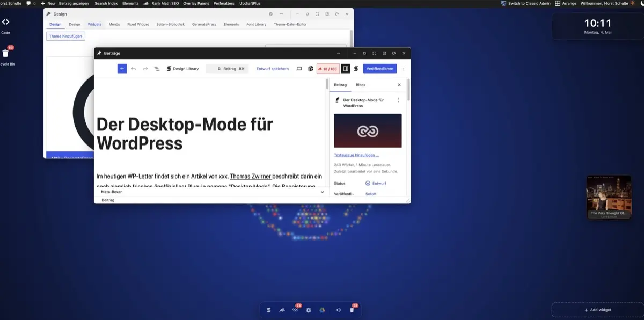Image resolution: width=644 pixels, height=320 pixels.
Task: Click the Stackable S icon beside Veröffentlichen
Action: click(x=356, y=69)
